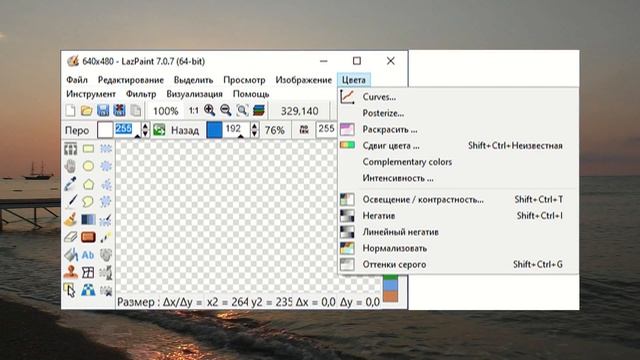This screenshot has height=360, width=640.
Task: Select the Texture mapping tool
Action: (88, 290)
